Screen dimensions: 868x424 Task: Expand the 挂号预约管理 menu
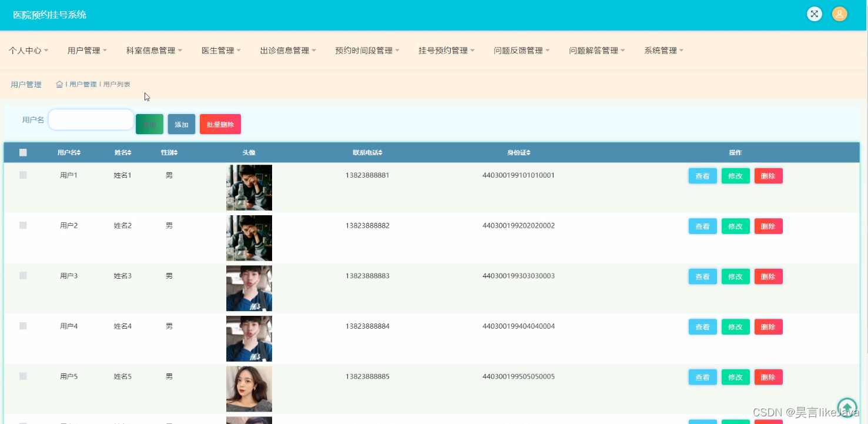pyautogui.click(x=447, y=51)
